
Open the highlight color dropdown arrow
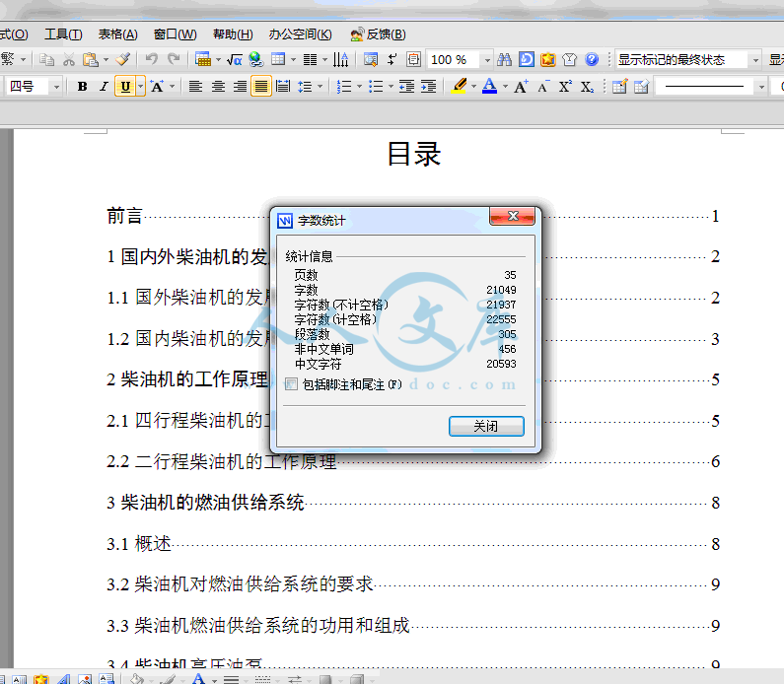(x=474, y=87)
